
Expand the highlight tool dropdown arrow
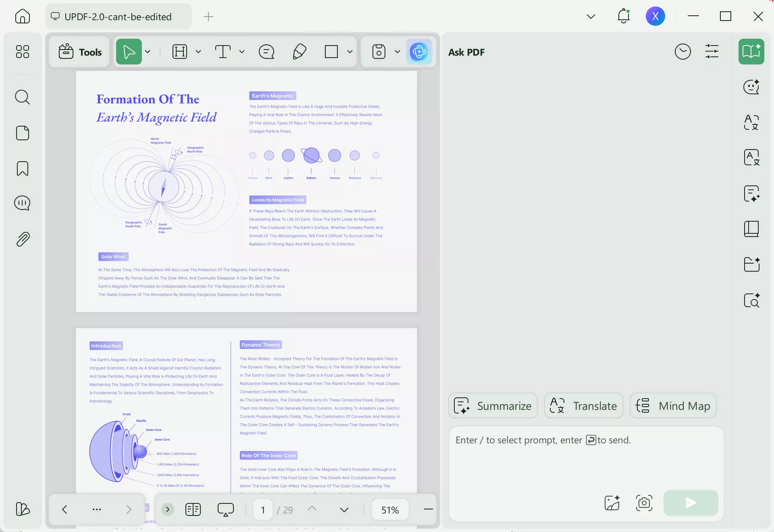[198, 52]
